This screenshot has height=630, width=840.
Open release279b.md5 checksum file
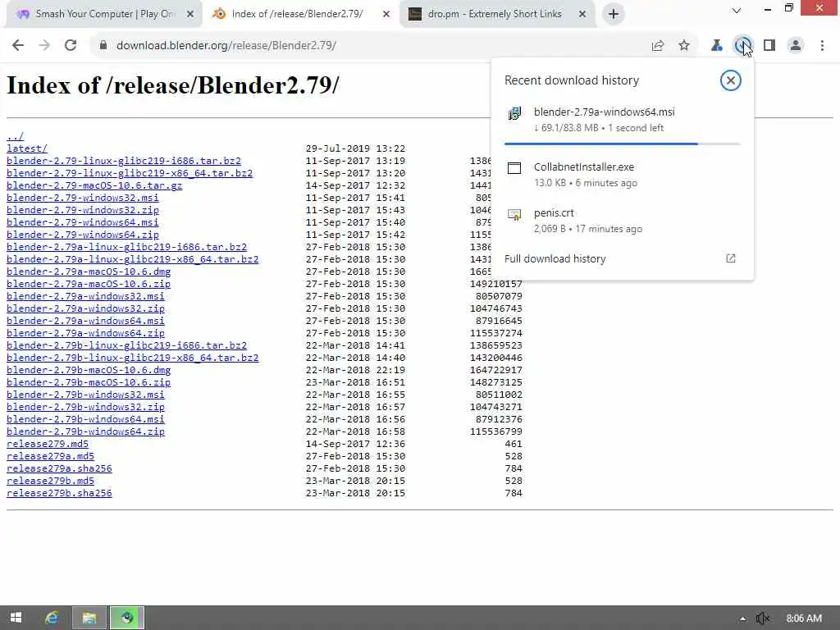tap(50, 481)
